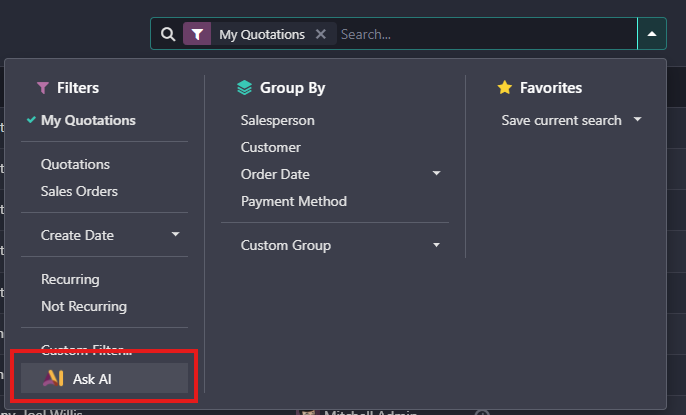Expand the Create Date filter options
The image size is (686, 415).
click(175, 235)
